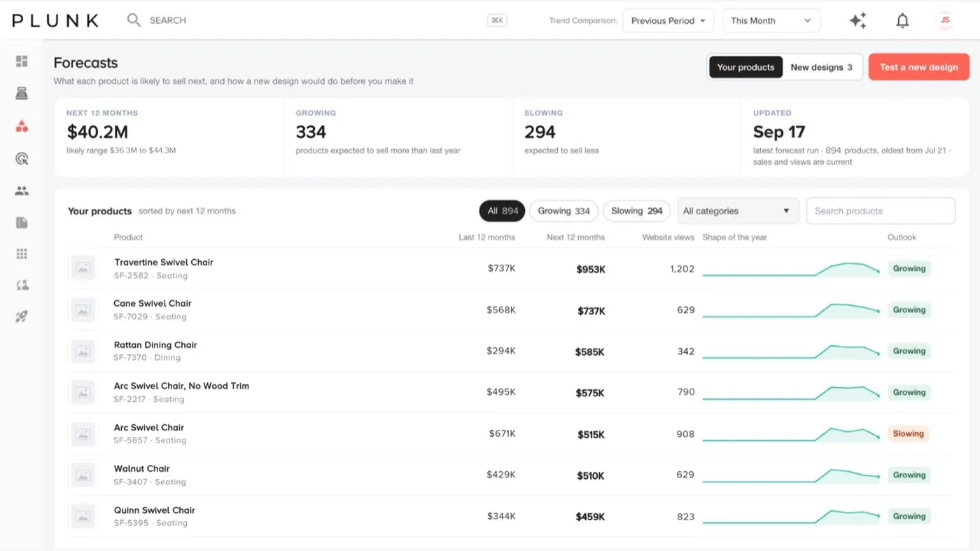This screenshot has width=980, height=551.
Task: Filter by Growing 334 pill
Action: (563, 211)
